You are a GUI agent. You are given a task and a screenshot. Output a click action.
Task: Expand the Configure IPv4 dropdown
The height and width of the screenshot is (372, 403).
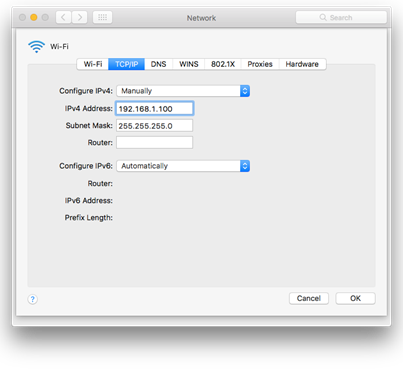(x=183, y=91)
